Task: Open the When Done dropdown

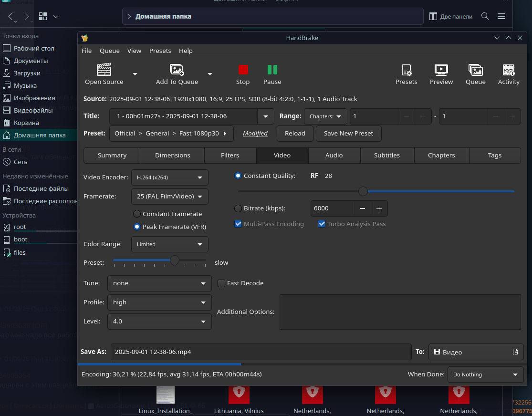Action: (486, 374)
